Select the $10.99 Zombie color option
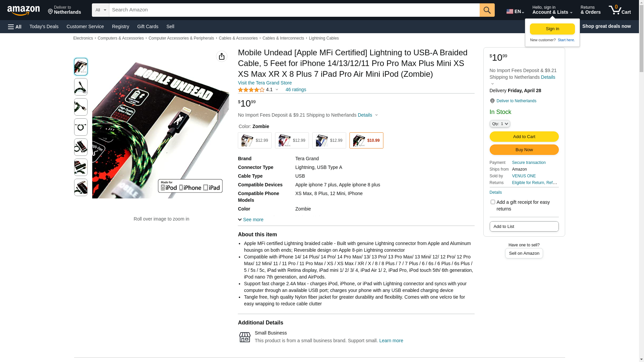 point(366,140)
